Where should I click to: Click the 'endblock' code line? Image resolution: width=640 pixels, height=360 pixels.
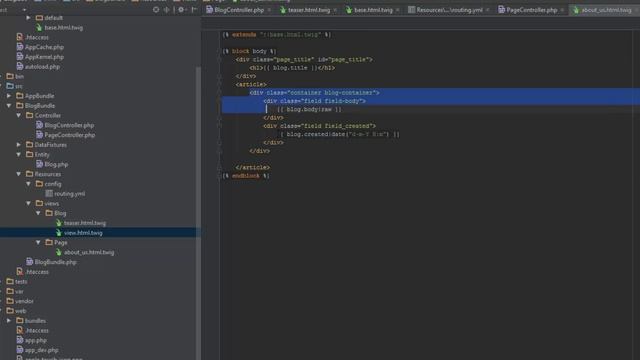pyautogui.click(x=246, y=176)
